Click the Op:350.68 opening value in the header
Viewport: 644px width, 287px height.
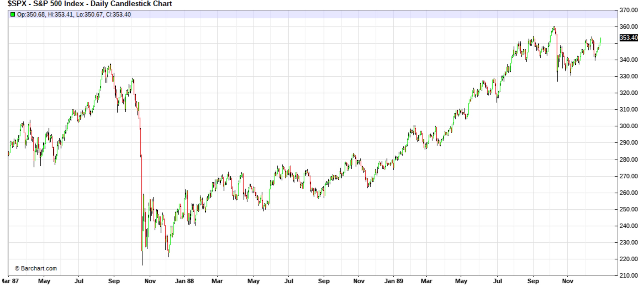31,15
